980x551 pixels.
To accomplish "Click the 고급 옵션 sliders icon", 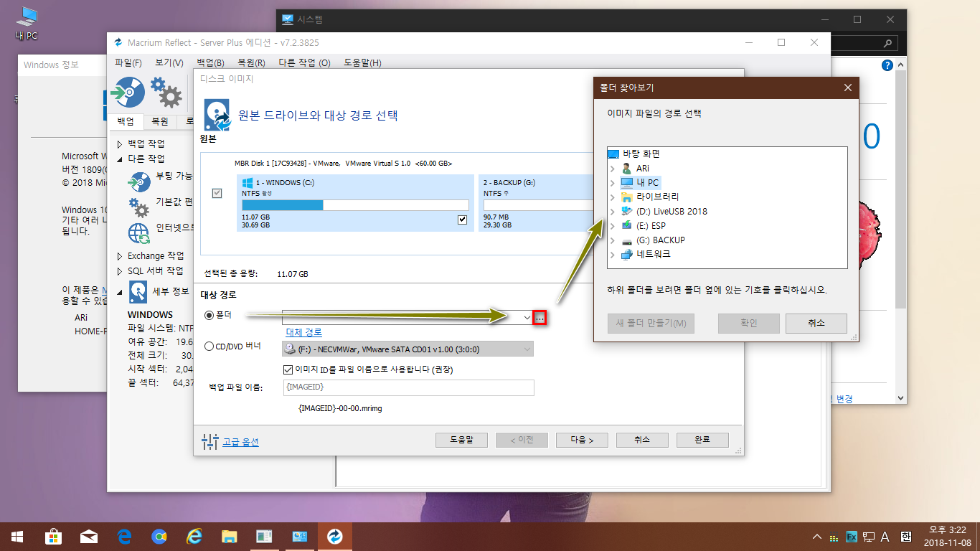I will [209, 441].
